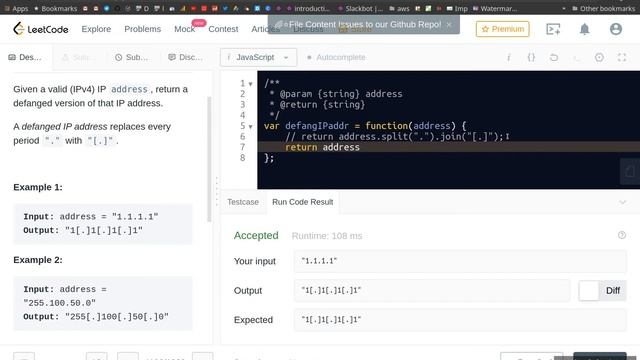Image resolution: width=640 pixels, height=360 pixels.
Task: Switch to the Testcase tab
Action: pos(243,202)
